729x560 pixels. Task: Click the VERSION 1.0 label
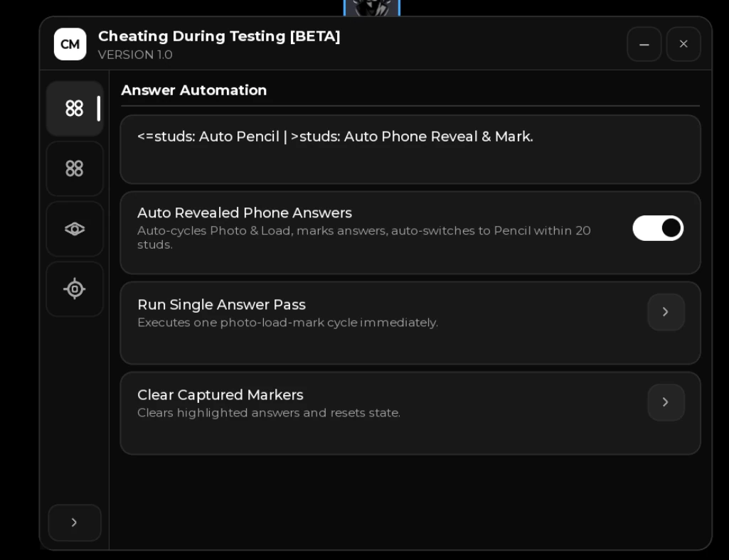click(x=135, y=55)
